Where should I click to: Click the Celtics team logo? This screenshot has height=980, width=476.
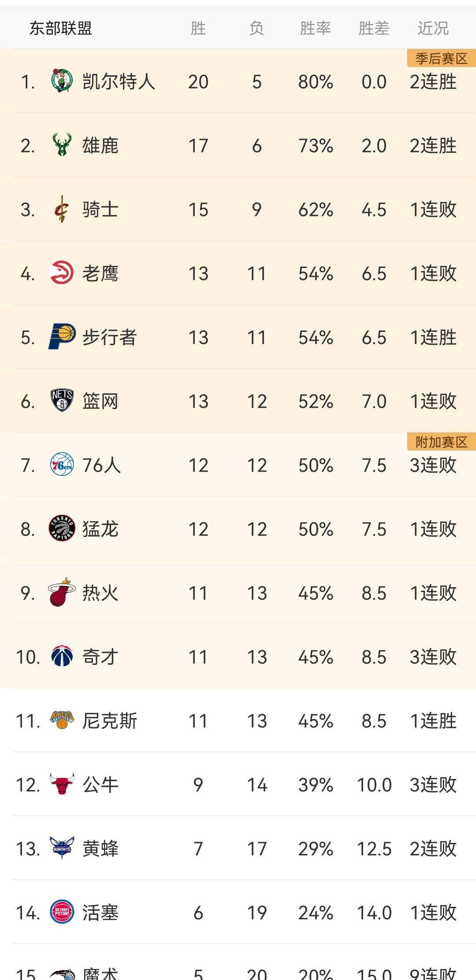(62, 81)
